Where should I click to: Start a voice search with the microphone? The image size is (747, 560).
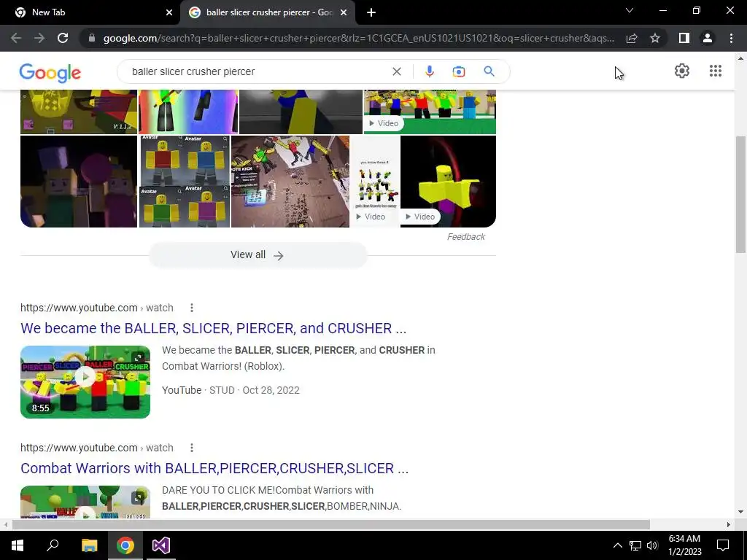[x=429, y=71]
